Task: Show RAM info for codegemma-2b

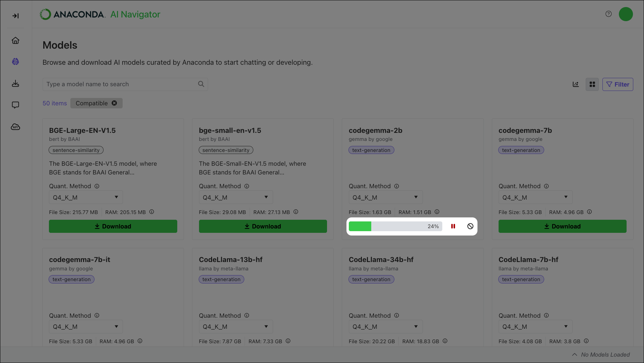Action: [x=437, y=212]
